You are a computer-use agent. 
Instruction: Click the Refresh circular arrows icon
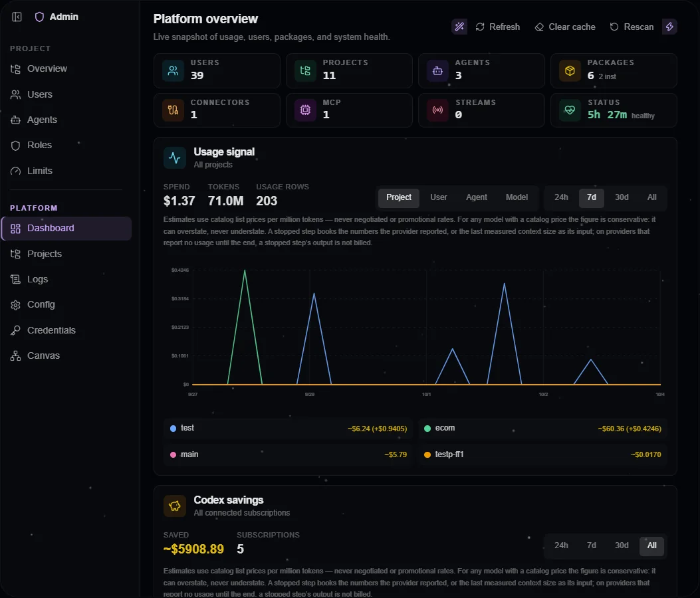coord(480,27)
